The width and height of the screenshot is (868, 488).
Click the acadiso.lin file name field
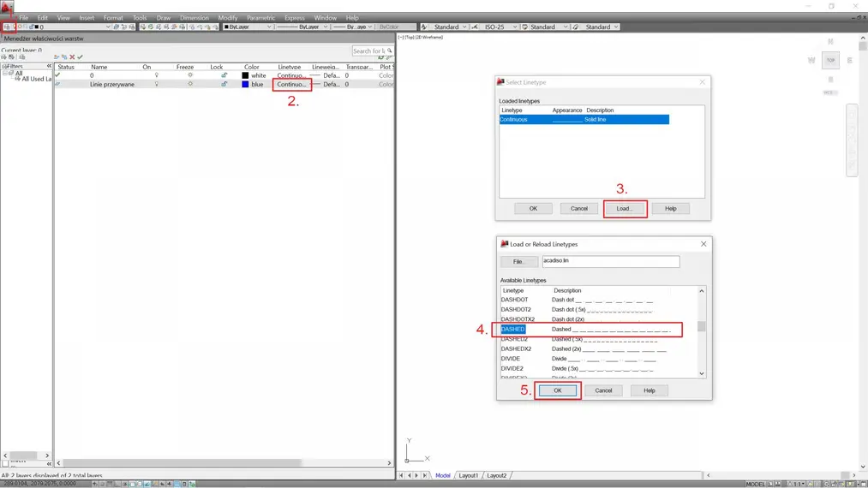click(x=611, y=261)
